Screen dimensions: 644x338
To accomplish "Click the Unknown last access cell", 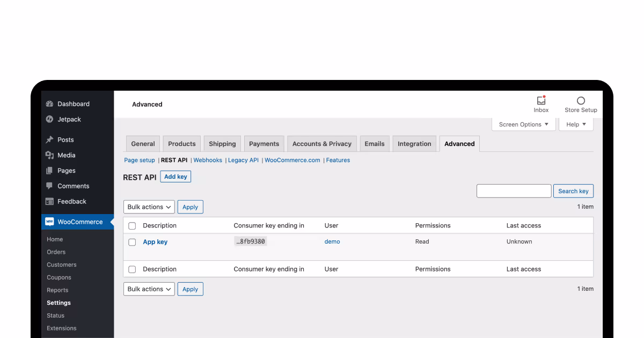I will tap(519, 241).
